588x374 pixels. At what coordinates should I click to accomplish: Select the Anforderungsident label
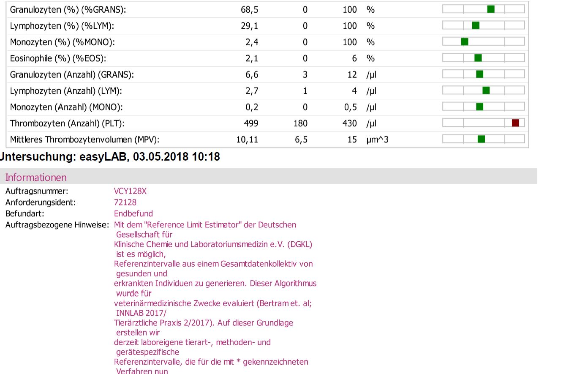click(x=41, y=202)
